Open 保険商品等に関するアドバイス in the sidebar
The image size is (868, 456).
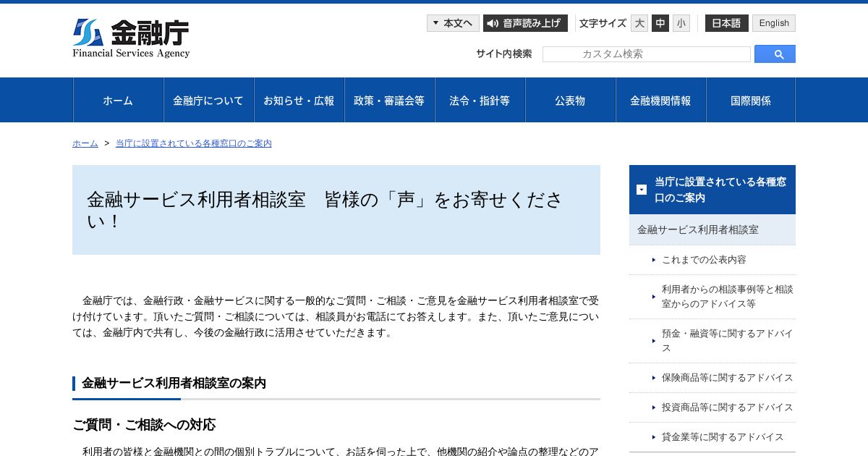point(727,378)
